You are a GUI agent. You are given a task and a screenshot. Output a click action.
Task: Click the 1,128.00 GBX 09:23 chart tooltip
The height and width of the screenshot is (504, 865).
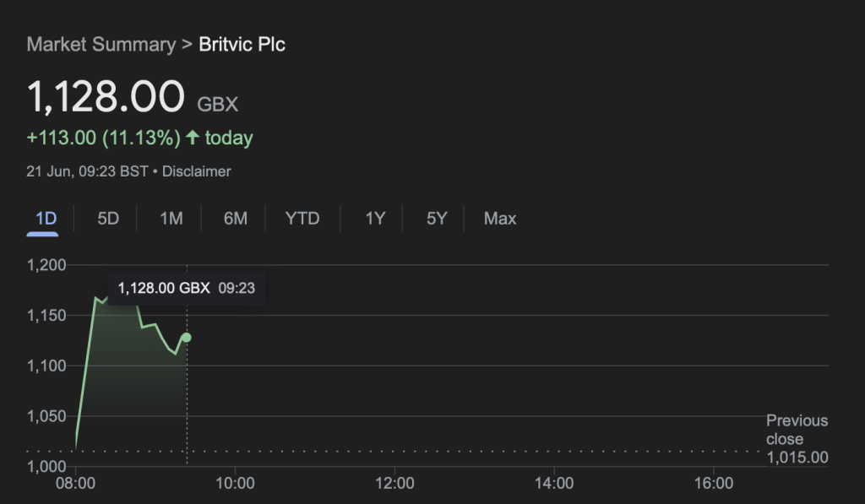[x=186, y=288]
